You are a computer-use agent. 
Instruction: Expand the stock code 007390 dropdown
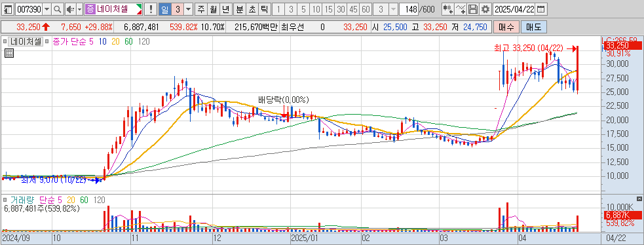(47, 9)
